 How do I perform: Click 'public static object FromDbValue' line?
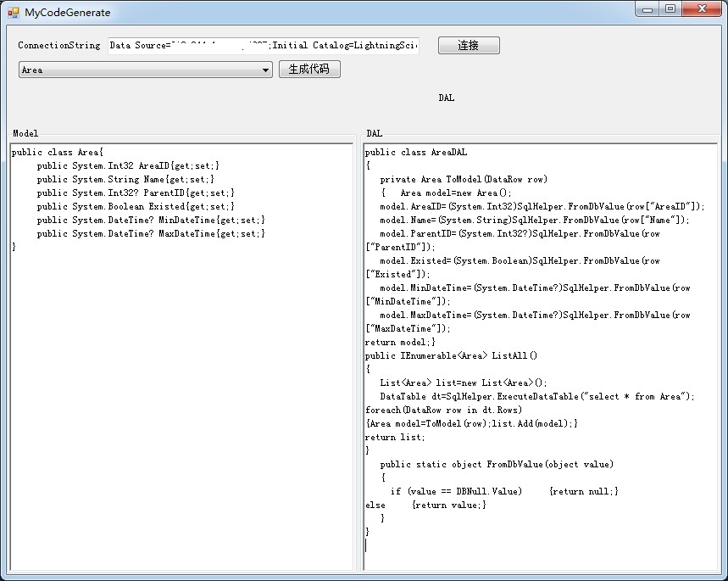497,464
